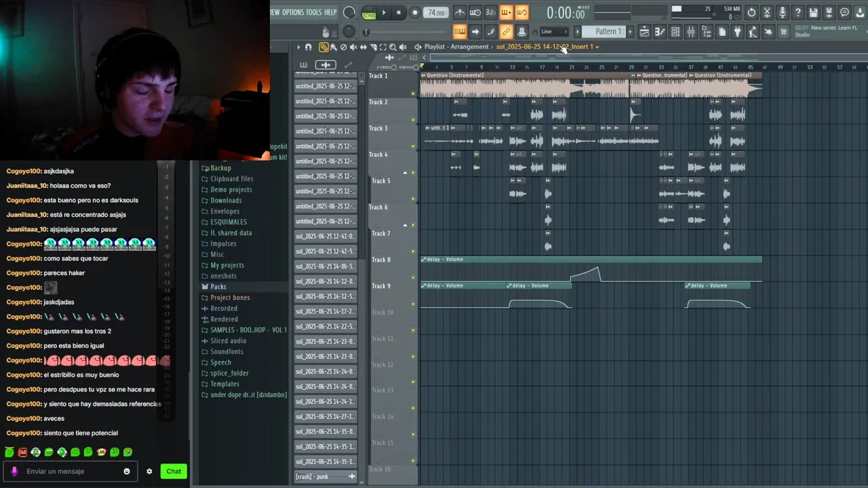Click the Play button
The width and height of the screenshot is (868, 488).
click(x=384, y=12)
